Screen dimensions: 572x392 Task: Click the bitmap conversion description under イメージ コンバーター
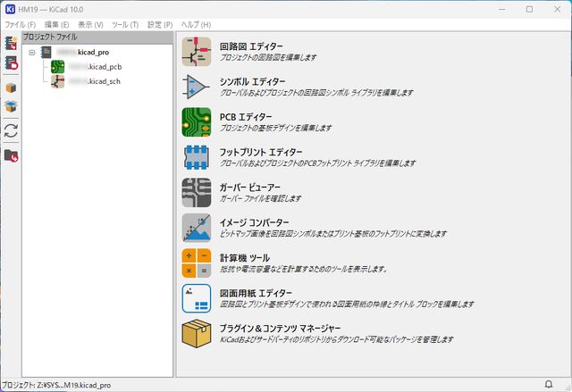coord(333,234)
